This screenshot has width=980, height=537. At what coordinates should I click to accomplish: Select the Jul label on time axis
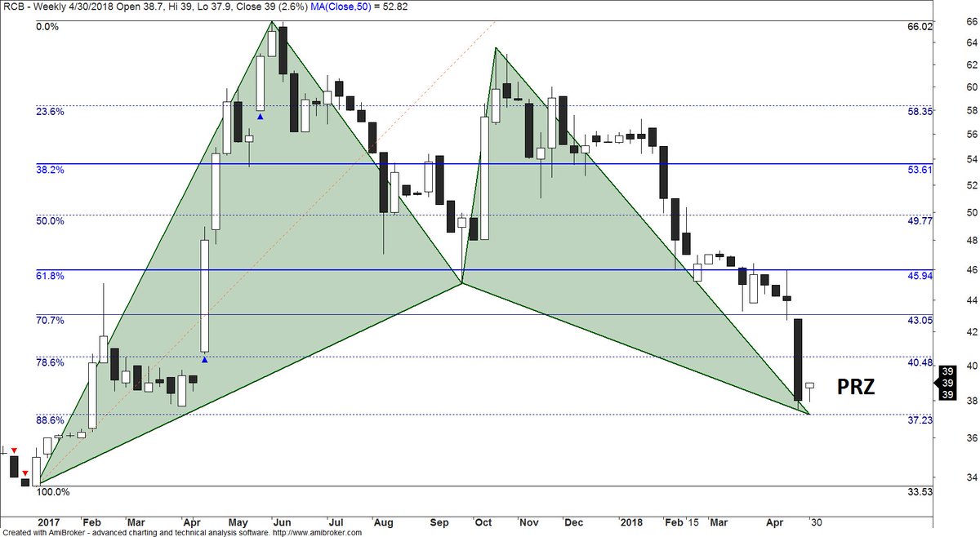coord(335,521)
